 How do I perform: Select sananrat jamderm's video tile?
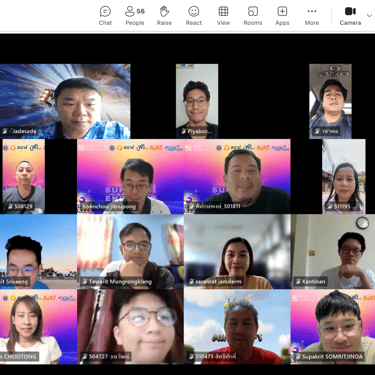[x=237, y=251]
